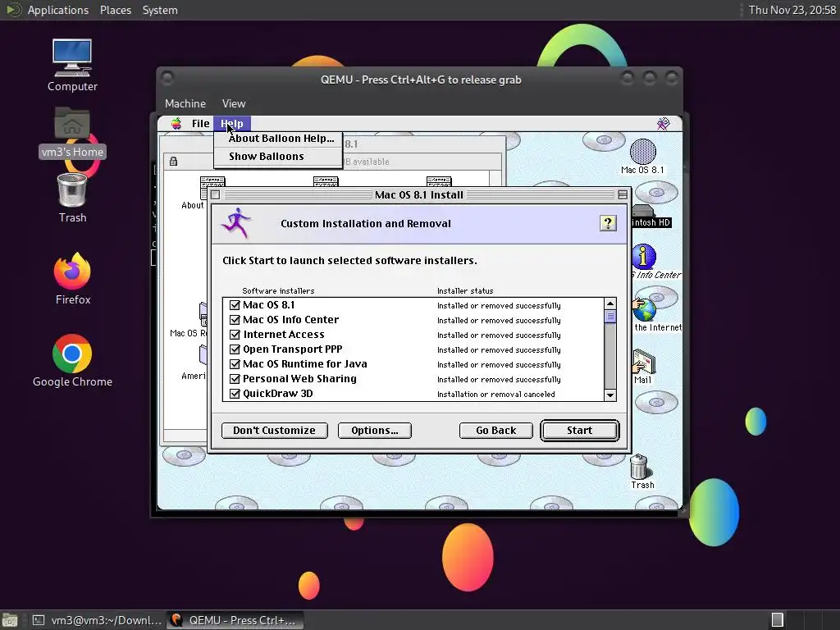Click the application switcher icon in Mac menu bar

coord(663,124)
